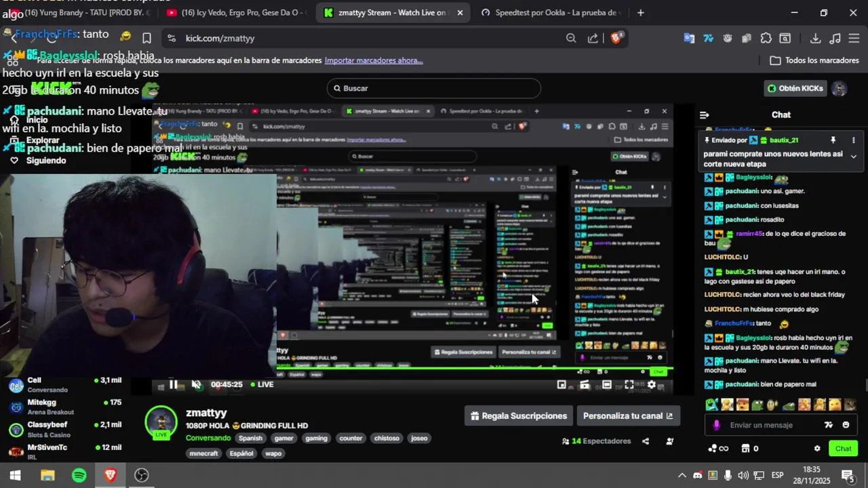This screenshot has width=868, height=488.
Task: Unmute the stream player volume
Action: pyautogui.click(x=196, y=384)
